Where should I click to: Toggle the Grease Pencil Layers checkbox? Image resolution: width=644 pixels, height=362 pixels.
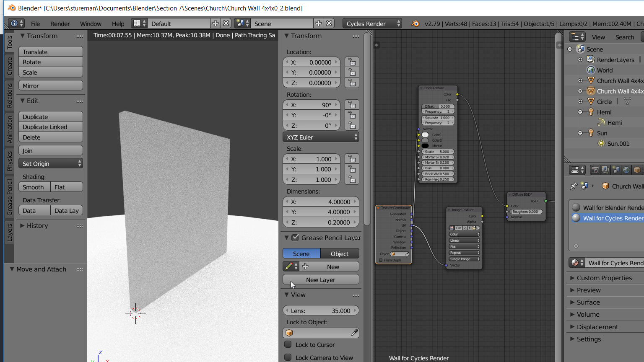pos(295,238)
